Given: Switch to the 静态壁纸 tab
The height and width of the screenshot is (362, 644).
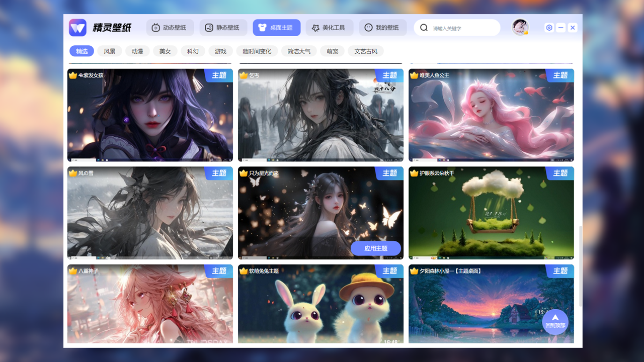Looking at the screenshot, I should coord(223,28).
